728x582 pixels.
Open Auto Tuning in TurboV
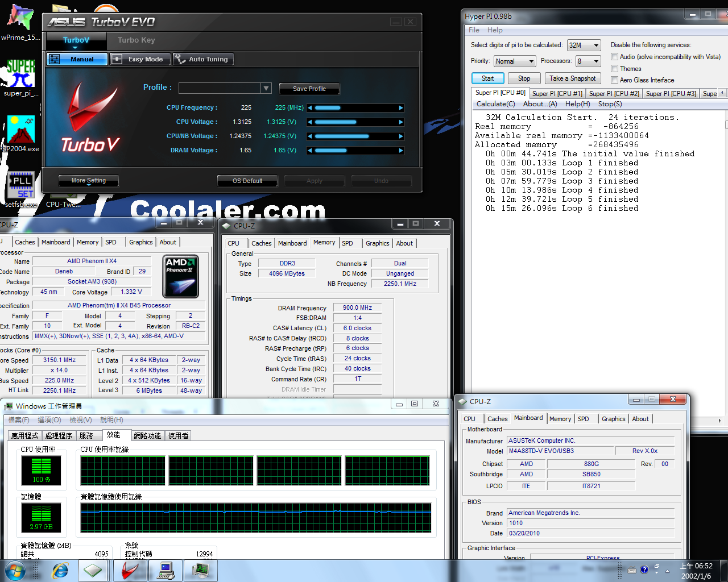point(202,59)
